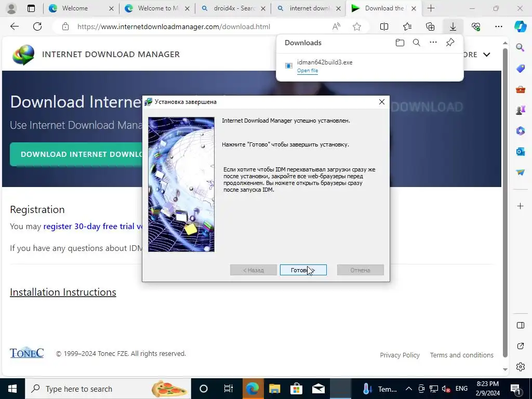Image resolution: width=532 pixels, height=399 pixels.
Task: Open Browser essentials heart icon
Action: click(x=476, y=26)
